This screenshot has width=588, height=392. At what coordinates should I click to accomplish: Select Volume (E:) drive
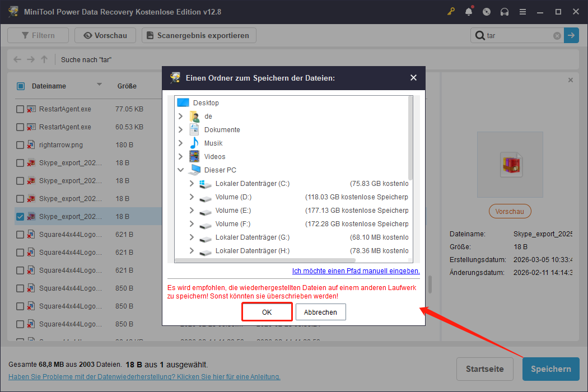pyautogui.click(x=233, y=211)
